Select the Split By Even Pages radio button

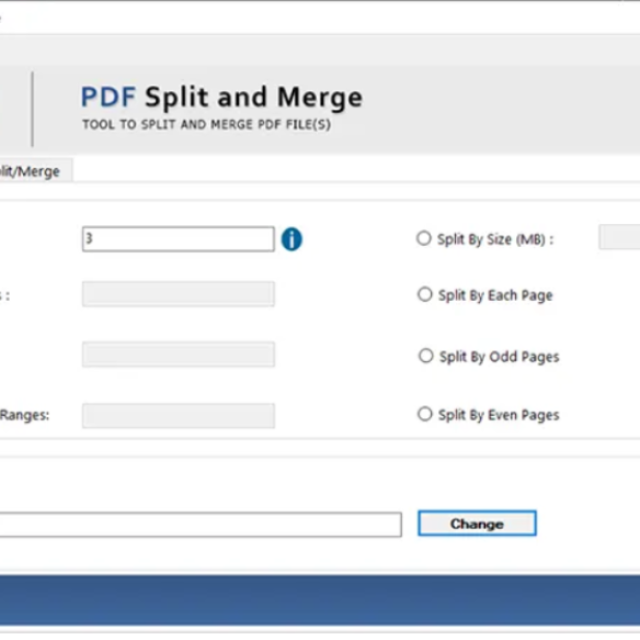click(x=425, y=414)
